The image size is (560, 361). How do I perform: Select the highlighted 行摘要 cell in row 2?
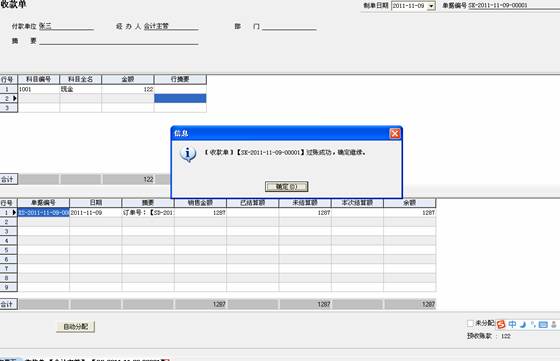pyautogui.click(x=180, y=98)
